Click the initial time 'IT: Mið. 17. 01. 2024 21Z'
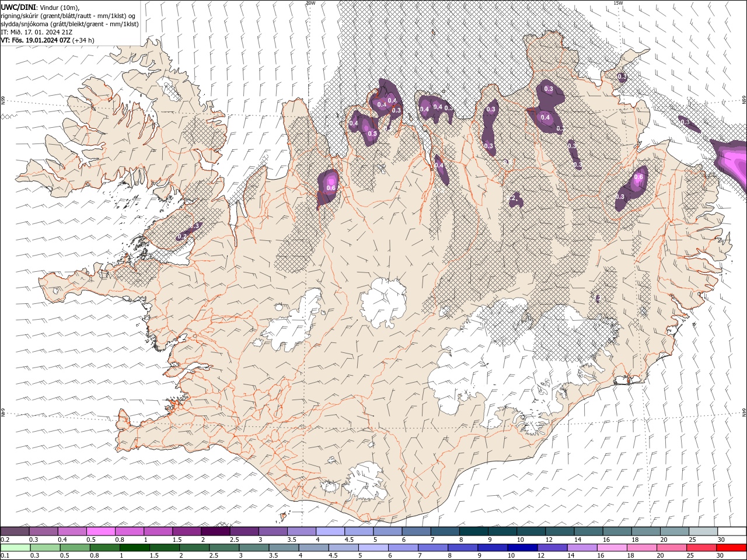This screenshot has height=560, width=747. point(36,32)
